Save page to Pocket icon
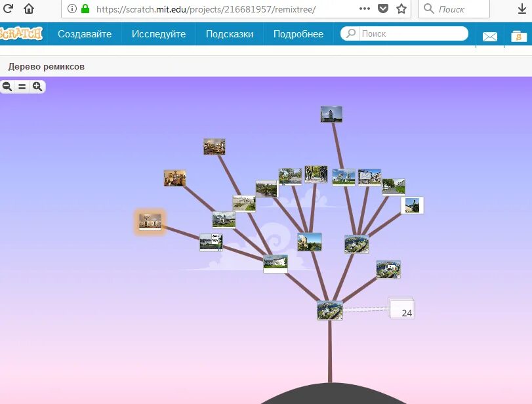The width and height of the screenshot is (532, 404). click(x=383, y=9)
